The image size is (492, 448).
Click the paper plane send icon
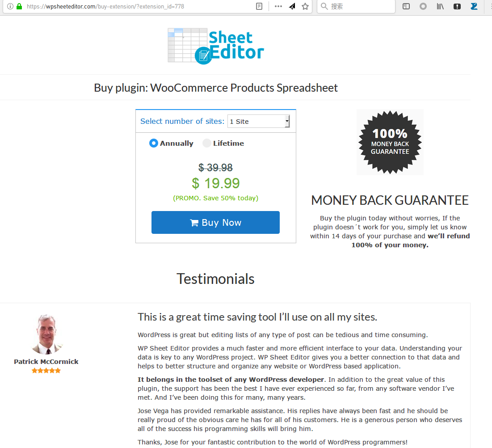click(292, 6)
